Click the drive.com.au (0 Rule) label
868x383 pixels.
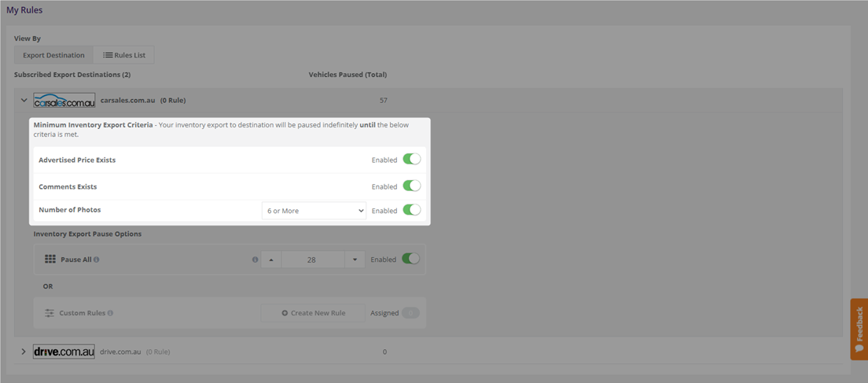[x=134, y=352]
